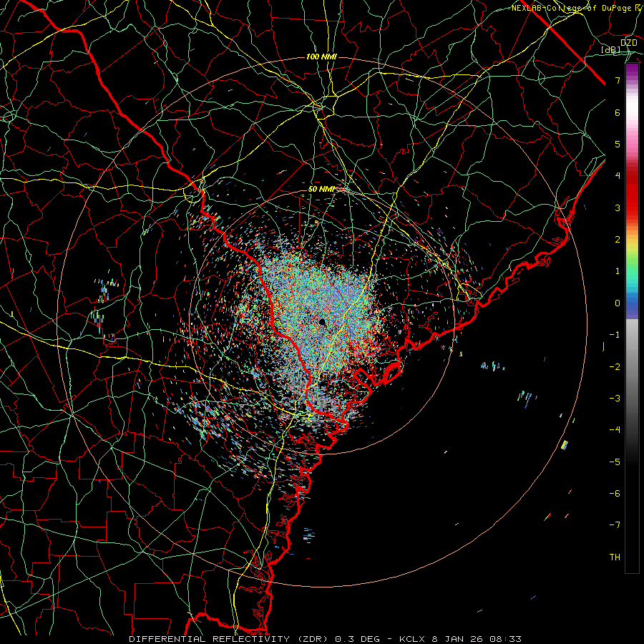644x644 pixels.
Task: Click the "5" value on the dB scale
Action: (618, 144)
